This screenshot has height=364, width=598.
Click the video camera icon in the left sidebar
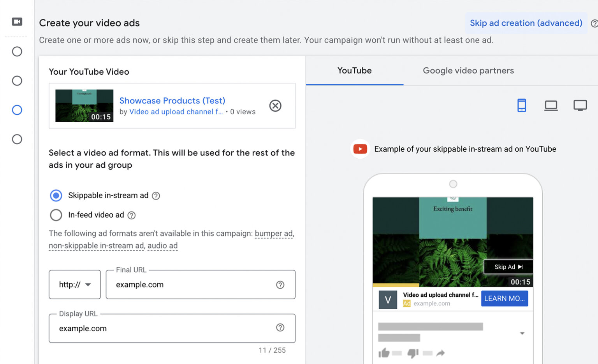click(x=16, y=22)
